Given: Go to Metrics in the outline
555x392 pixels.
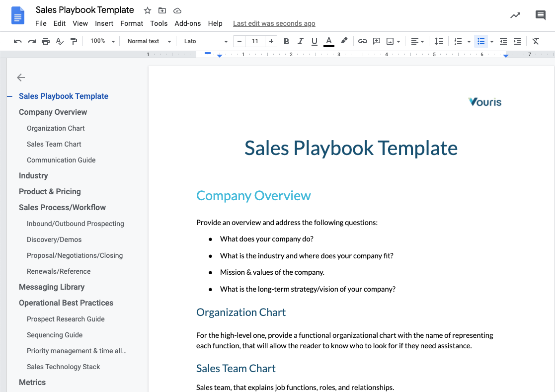Looking at the screenshot, I should tap(32, 383).
